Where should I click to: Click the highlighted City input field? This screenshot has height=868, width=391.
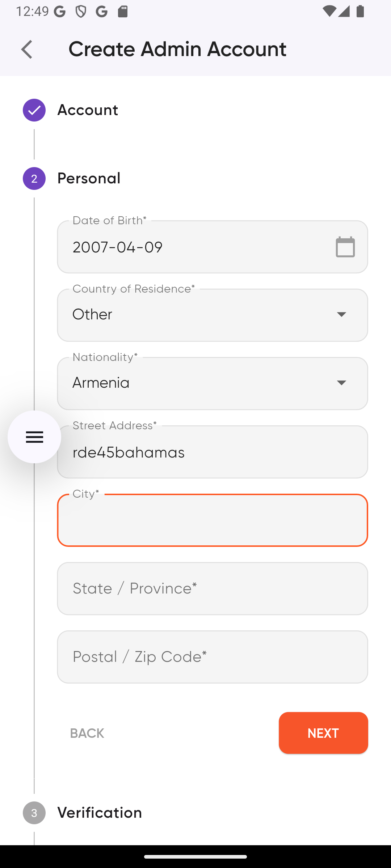point(212,520)
